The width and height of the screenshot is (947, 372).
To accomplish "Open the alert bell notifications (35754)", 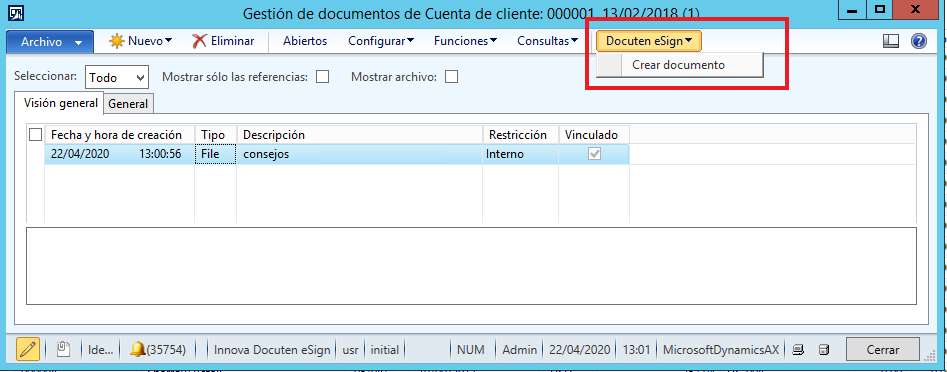I will (x=158, y=349).
